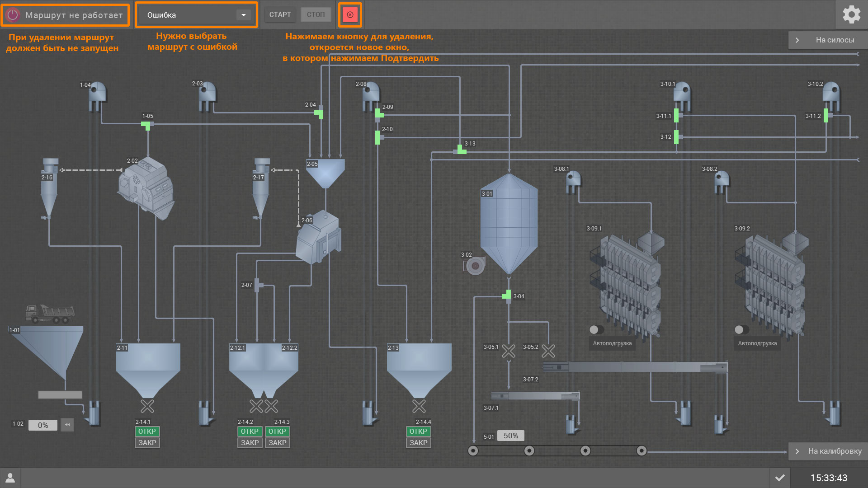Toggle Автоподгрузка for unit 3-09.2
This screenshot has width=868, height=488.
coord(741,329)
